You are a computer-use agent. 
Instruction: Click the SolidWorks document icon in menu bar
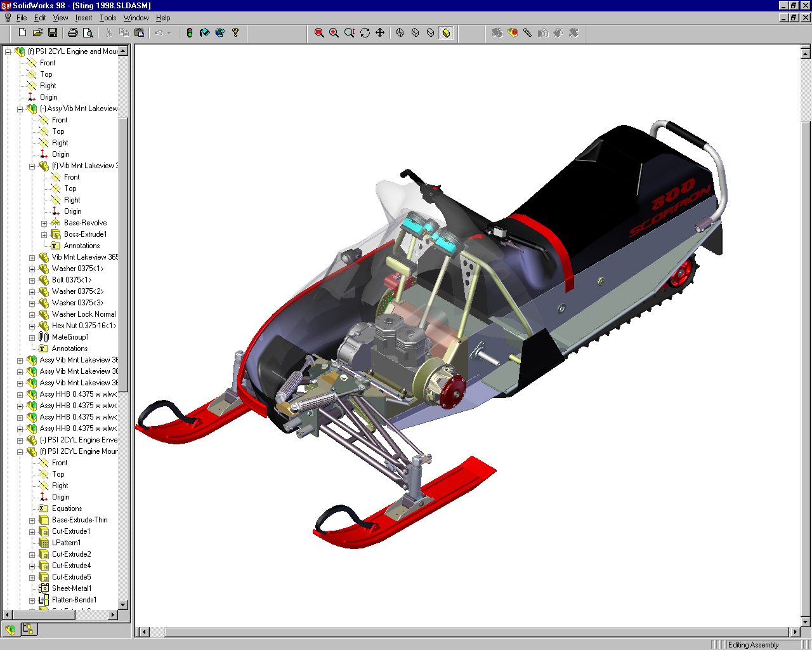(x=7, y=18)
